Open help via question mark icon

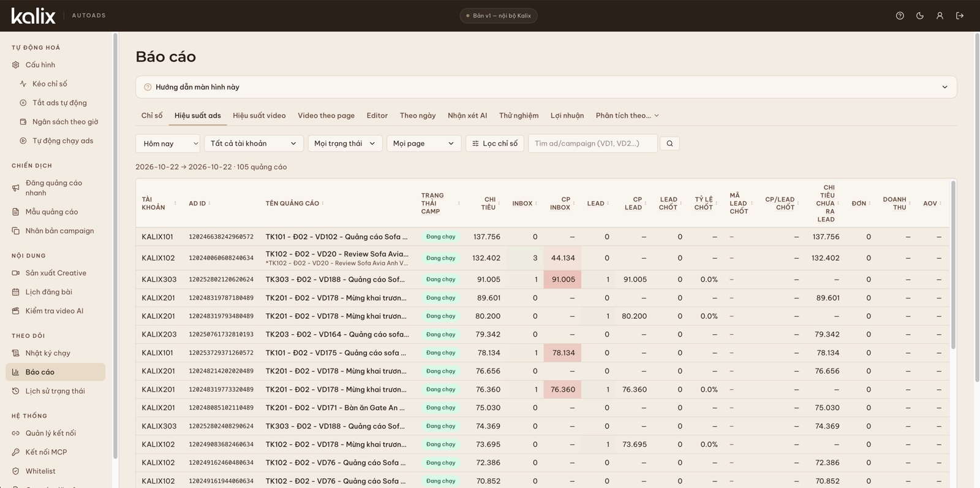(x=900, y=16)
